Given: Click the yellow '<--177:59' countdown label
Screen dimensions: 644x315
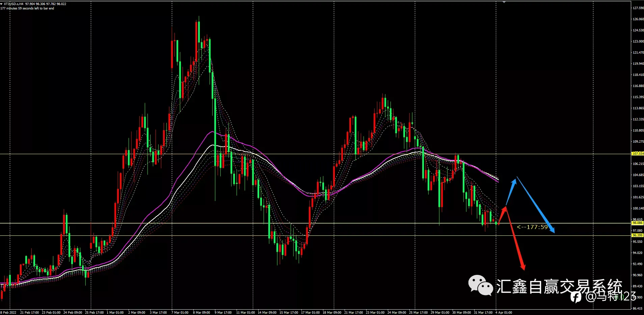Looking at the screenshot, I should point(532,227).
